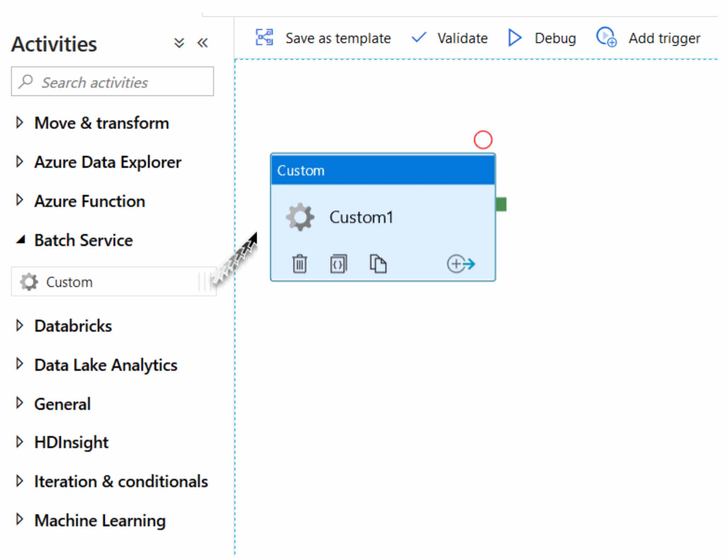The height and width of the screenshot is (560, 728).
Task: Click the Add trigger icon
Action: [606, 37]
